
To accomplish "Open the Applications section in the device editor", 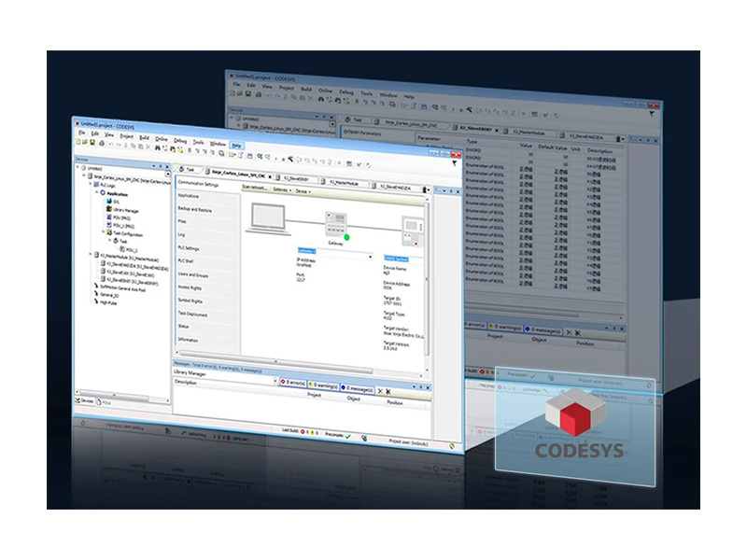I will tap(189, 196).
